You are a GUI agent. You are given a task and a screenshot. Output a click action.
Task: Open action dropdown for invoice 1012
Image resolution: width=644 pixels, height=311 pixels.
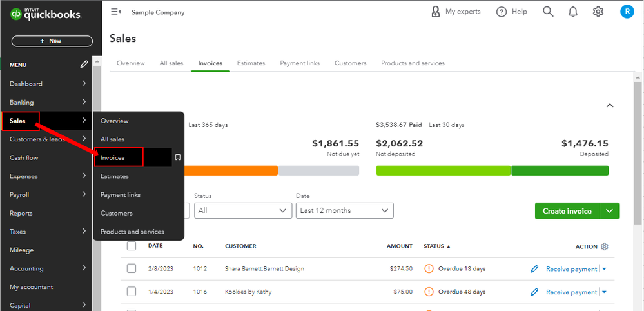pyautogui.click(x=604, y=269)
